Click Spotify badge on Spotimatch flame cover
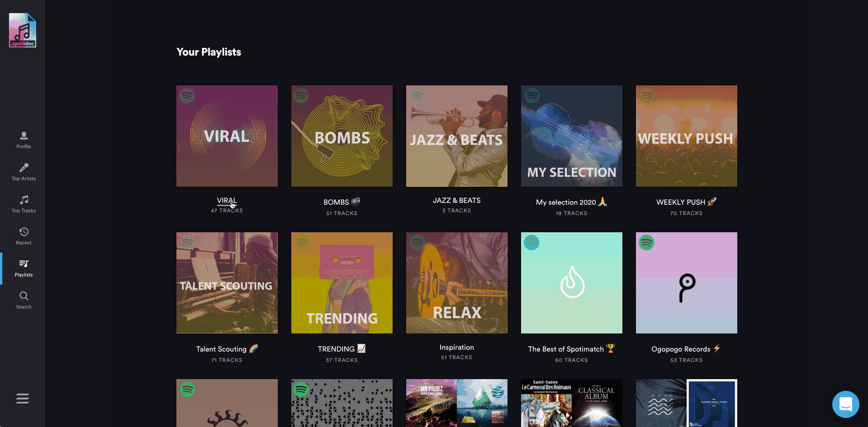Screen dimensions: 868x427 click(531, 243)
